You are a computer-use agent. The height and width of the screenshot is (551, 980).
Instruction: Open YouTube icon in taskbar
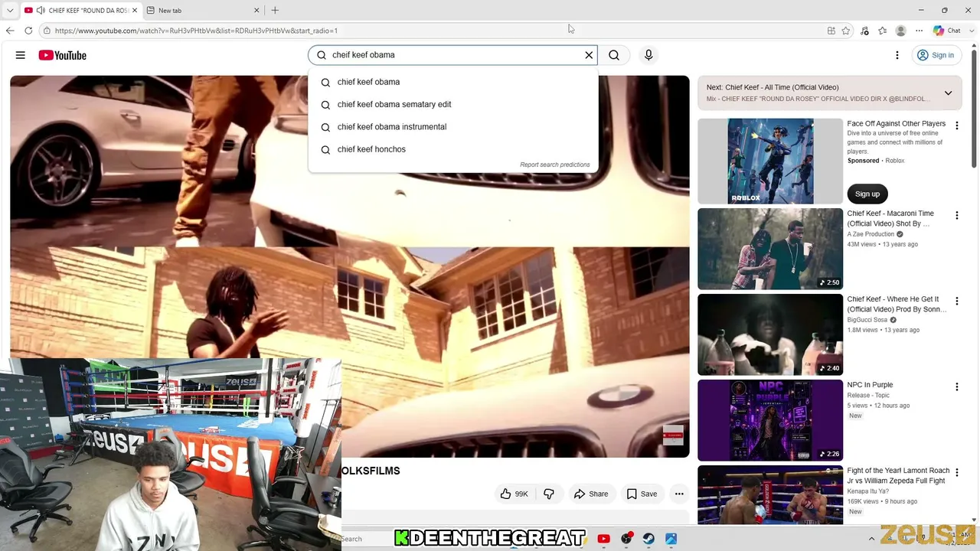[603, 539]
